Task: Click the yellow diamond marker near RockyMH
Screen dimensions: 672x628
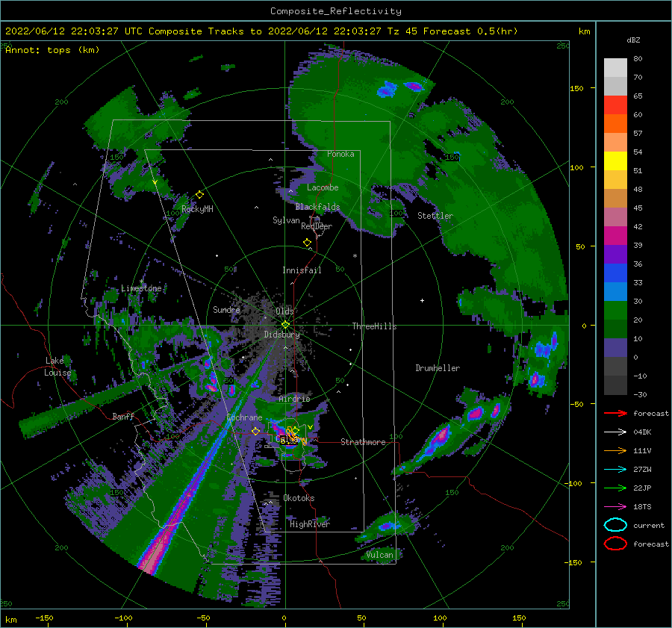Action: click(x=199, y=195)
